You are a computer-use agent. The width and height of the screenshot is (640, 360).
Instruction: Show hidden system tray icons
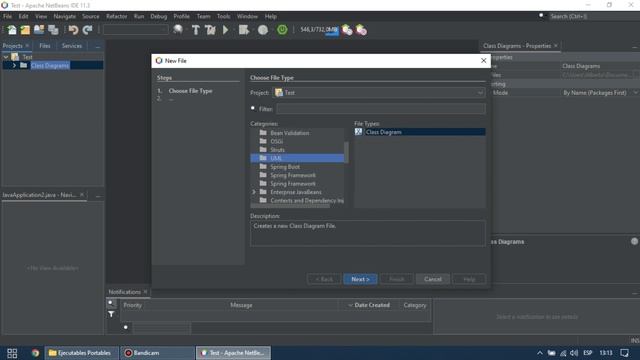tap(540, 353)
